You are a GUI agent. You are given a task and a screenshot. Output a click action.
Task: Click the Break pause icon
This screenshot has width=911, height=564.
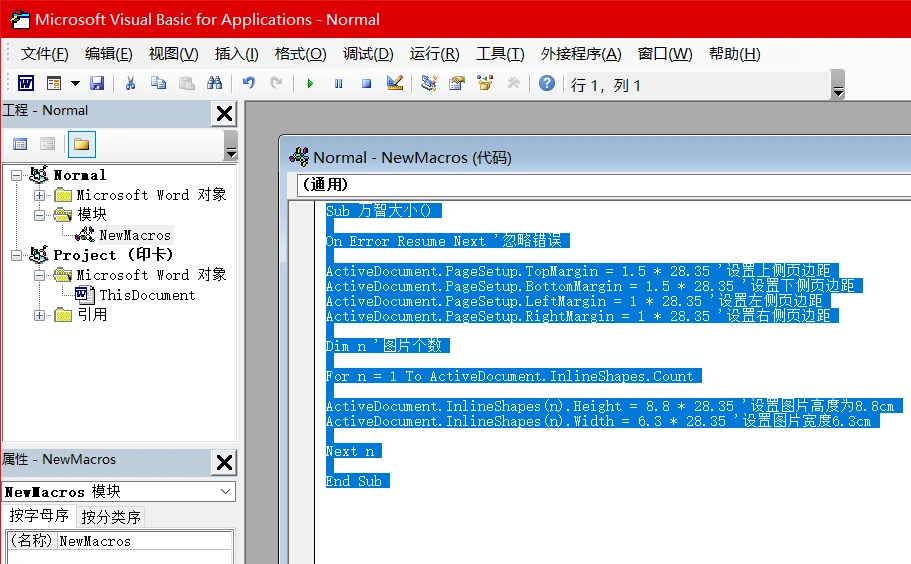click(338, 84)
